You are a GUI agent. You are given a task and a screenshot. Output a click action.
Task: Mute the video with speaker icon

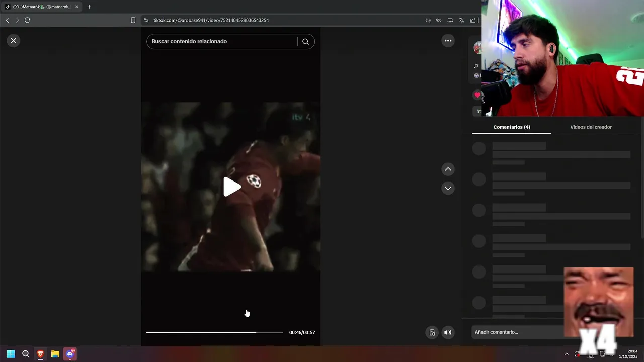tap(448, 332)
